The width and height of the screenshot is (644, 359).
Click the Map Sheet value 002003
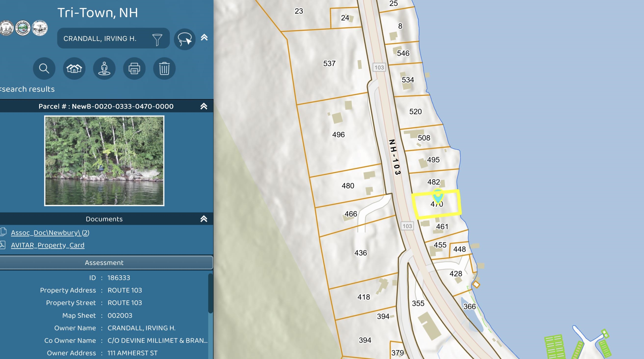[x=120, y=315]
